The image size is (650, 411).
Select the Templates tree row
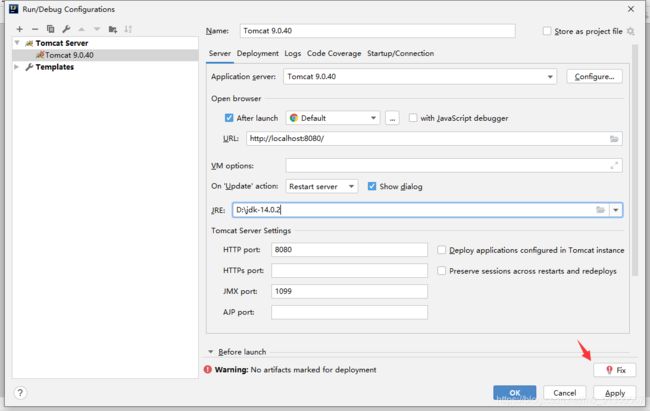(x=105, y=67)
